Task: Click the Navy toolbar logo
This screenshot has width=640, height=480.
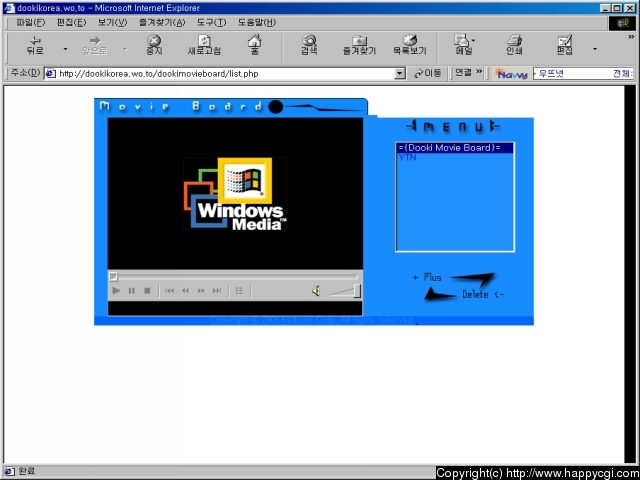Action: click(511, 74)
